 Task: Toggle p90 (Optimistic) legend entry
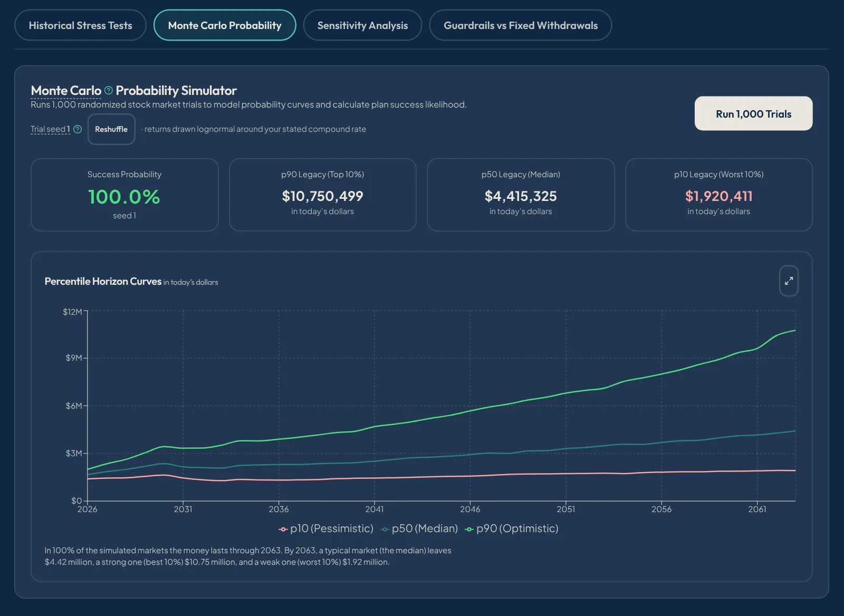pos(512,528)
